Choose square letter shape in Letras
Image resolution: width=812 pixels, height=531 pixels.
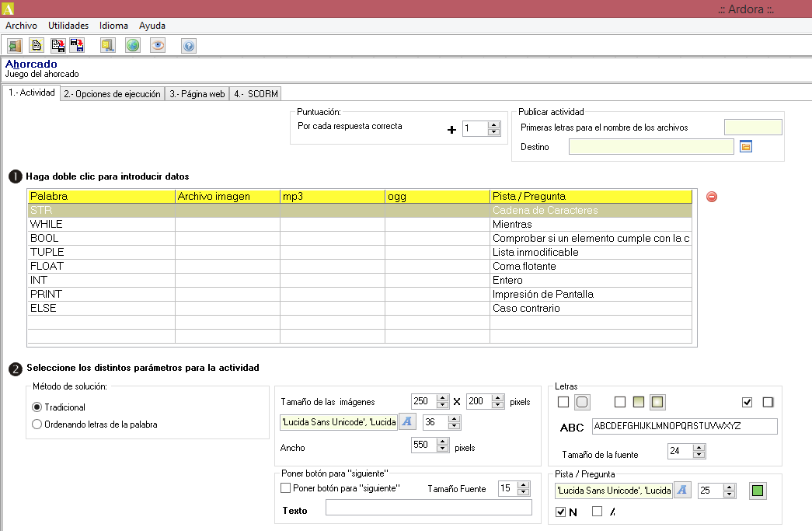[x=563, y=402]
